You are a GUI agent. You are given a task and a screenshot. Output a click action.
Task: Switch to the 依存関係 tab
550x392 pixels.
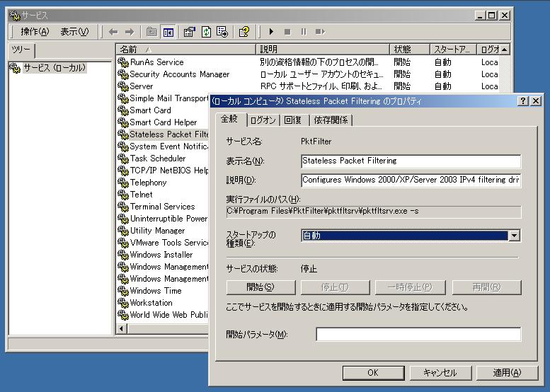pyautogui.click(x=331, y=120)
